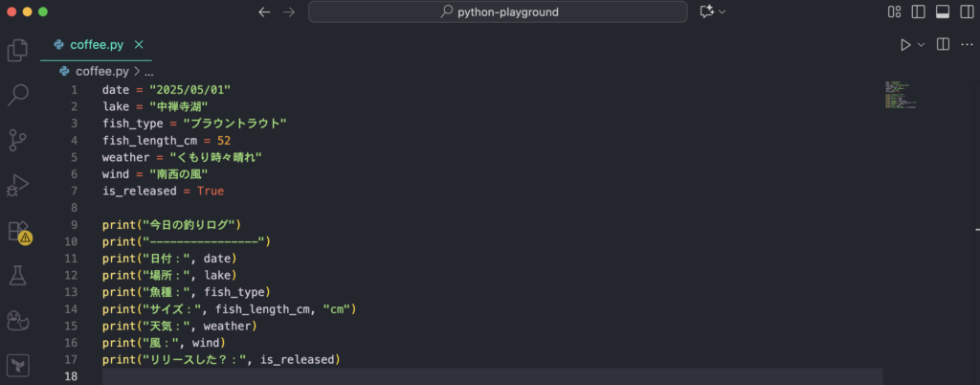Open the Explorer view in activity bar
980x385 pixels.
pyautogui.click(x=17, y=50)
